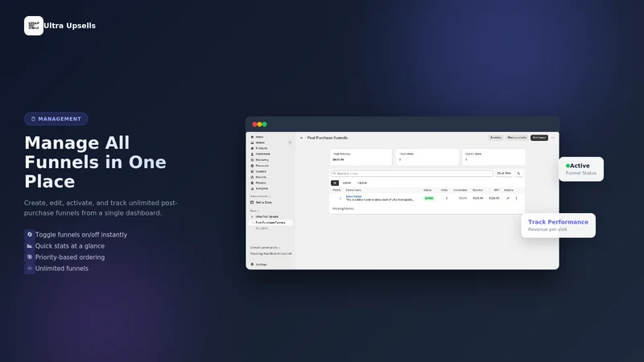Click the Total Revenue stat card
This screenshot has height=362, width=644.
(361, 157)
